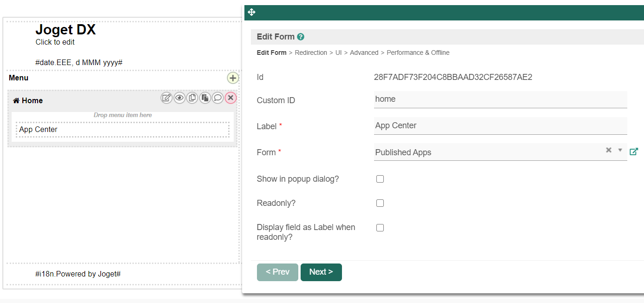Add a new menu category with the plus icon

[x=233, y=78]
